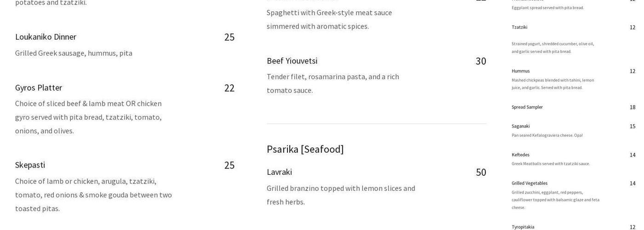Select the Gyros Platter dish name
Screen dimensions: 644x230
point(39,88)
